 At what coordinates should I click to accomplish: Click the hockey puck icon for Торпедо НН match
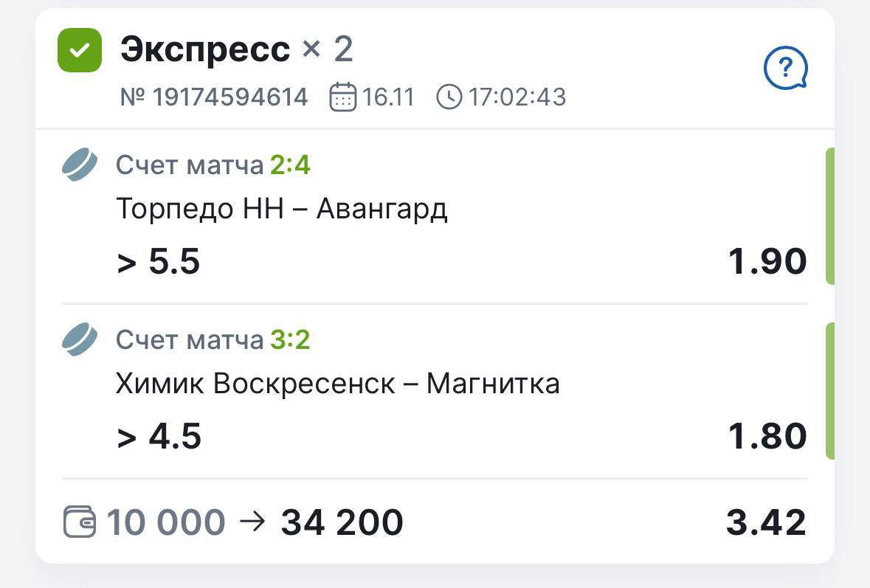[80, 165]
